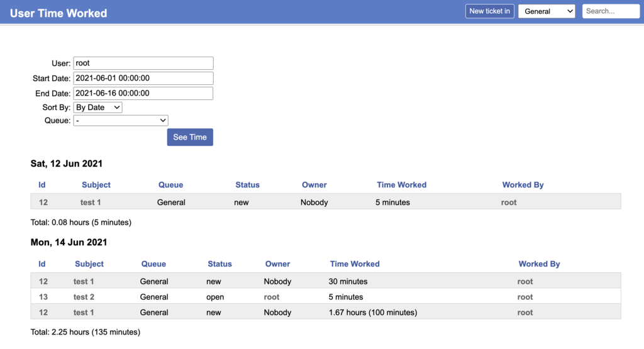Click the '30 minutes' time cell
644x349 pixels.
(348, 281)
